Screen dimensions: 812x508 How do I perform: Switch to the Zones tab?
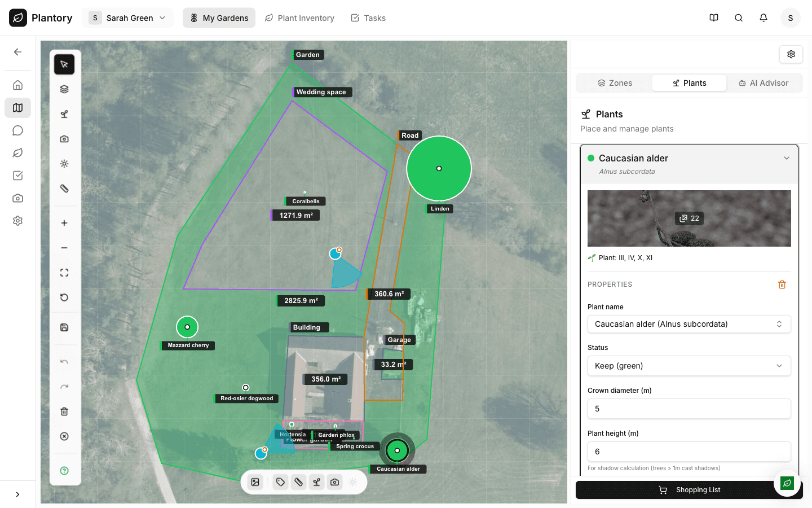(615, 83)
